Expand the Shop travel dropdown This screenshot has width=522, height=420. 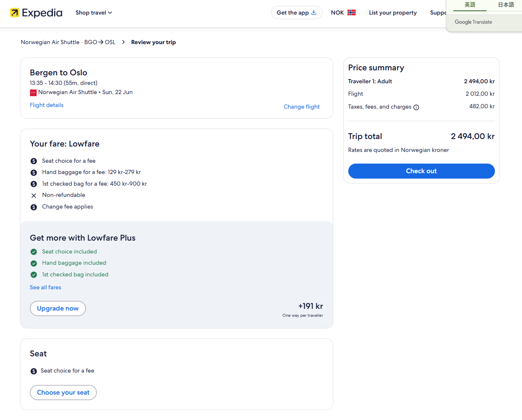click(94, 12)
